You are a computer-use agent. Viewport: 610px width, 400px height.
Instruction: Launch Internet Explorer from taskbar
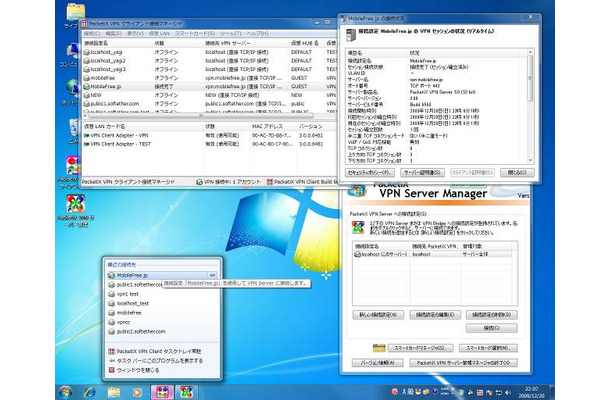coord(90,392)
